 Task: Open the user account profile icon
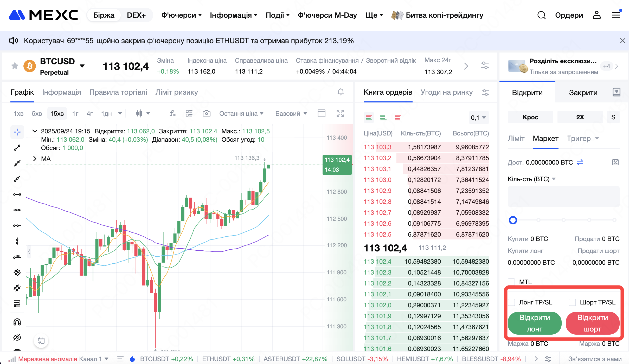596,15
